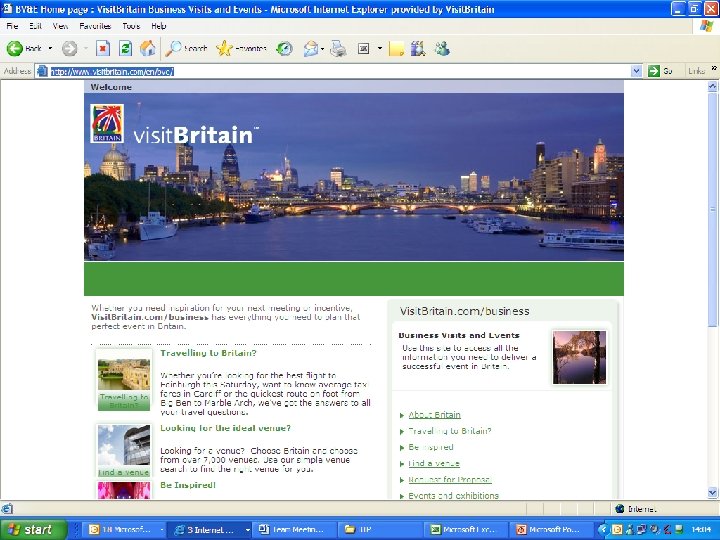The image size is (720, 540).
Task: Click the Find a venue building thumbnail
Action: pos(124,445)
